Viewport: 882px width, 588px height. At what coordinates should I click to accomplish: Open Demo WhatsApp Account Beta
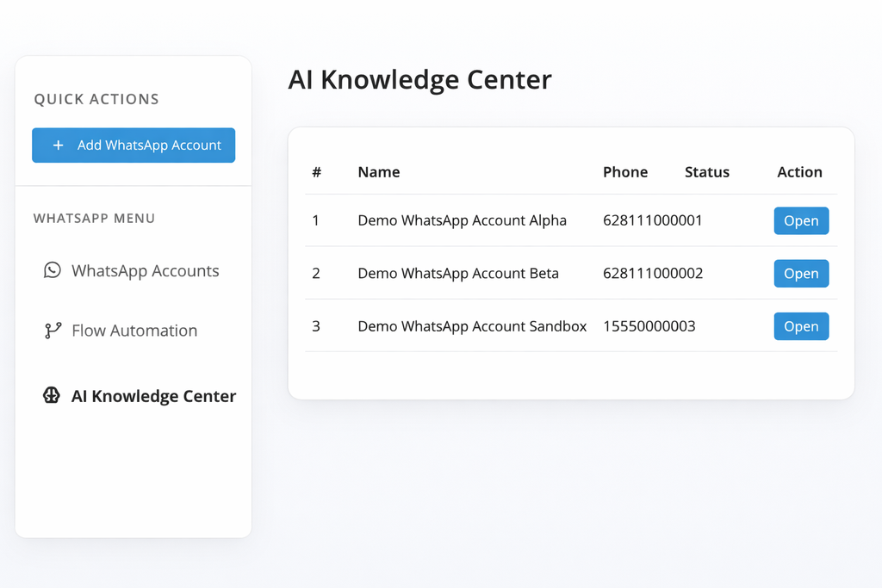pyautogui.click(x=801, y=273)
